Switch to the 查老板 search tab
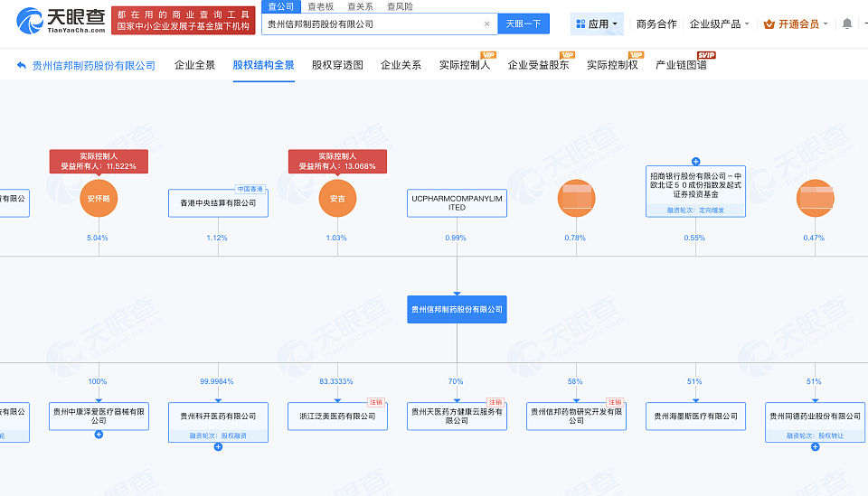This screenshot has width=868, height=496. tap(320, 6)
